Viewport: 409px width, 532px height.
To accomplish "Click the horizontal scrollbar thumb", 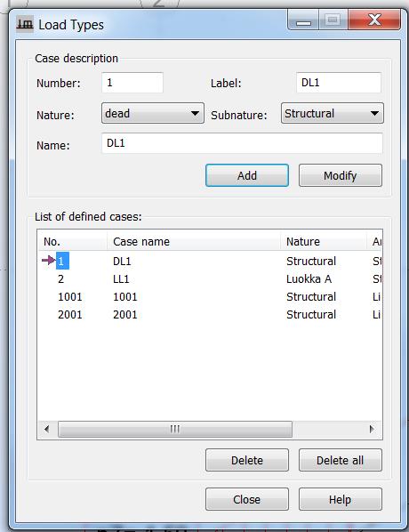I will [x=175, y=429].
